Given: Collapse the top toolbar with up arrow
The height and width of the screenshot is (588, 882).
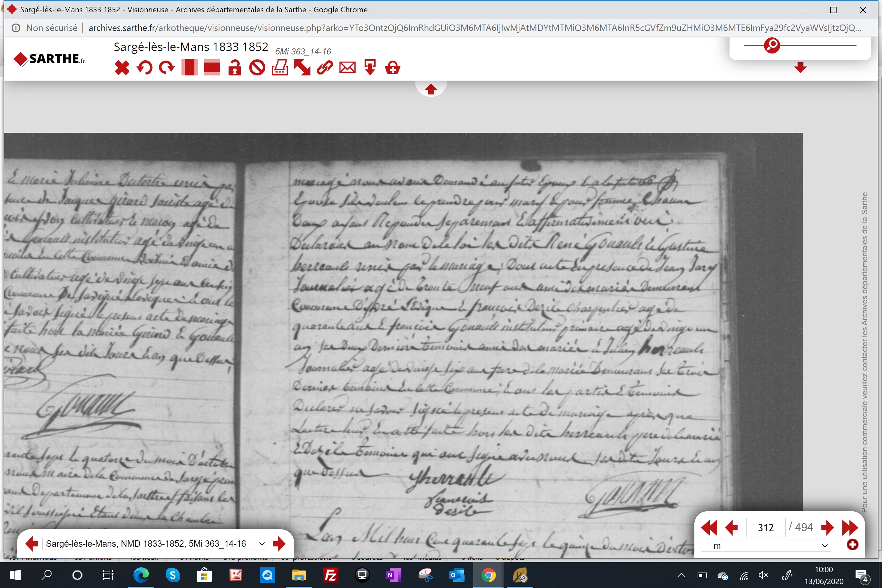Looking at the screenshot, I should (430, 89).
